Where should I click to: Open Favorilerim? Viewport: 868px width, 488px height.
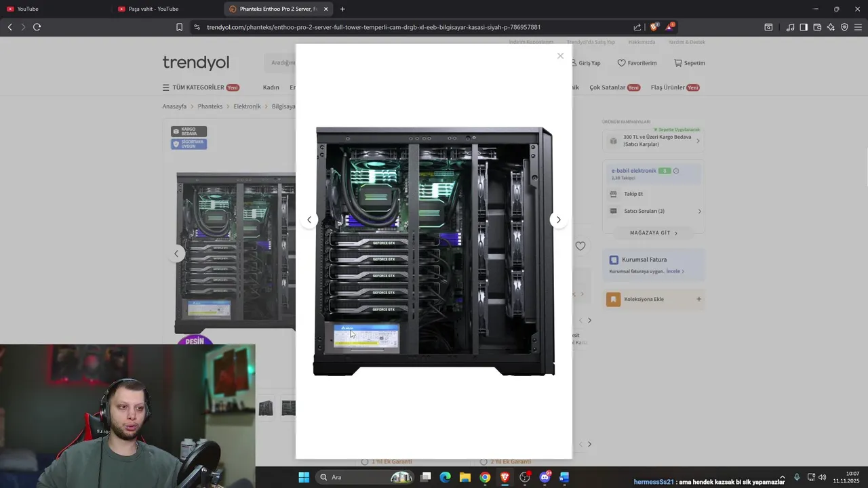[x=637, y=63]
